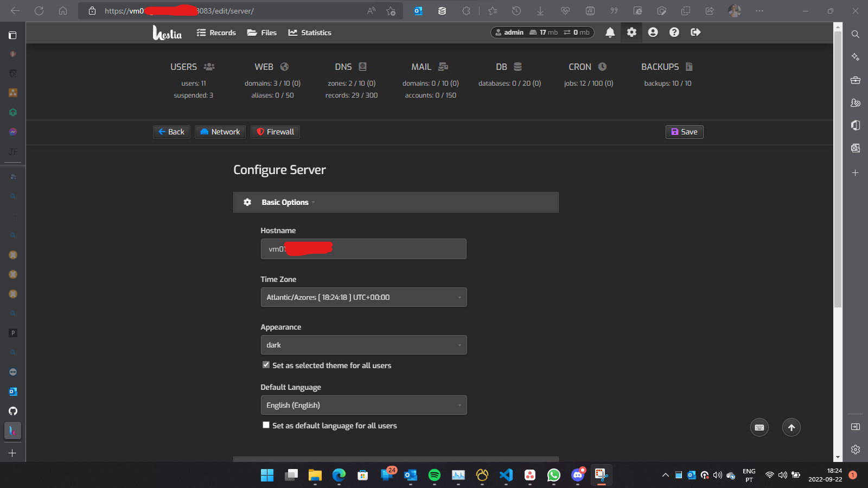Viewport: 868px width, 488px height.
Task: Open server settings gear icon
Action: point(631,33)
